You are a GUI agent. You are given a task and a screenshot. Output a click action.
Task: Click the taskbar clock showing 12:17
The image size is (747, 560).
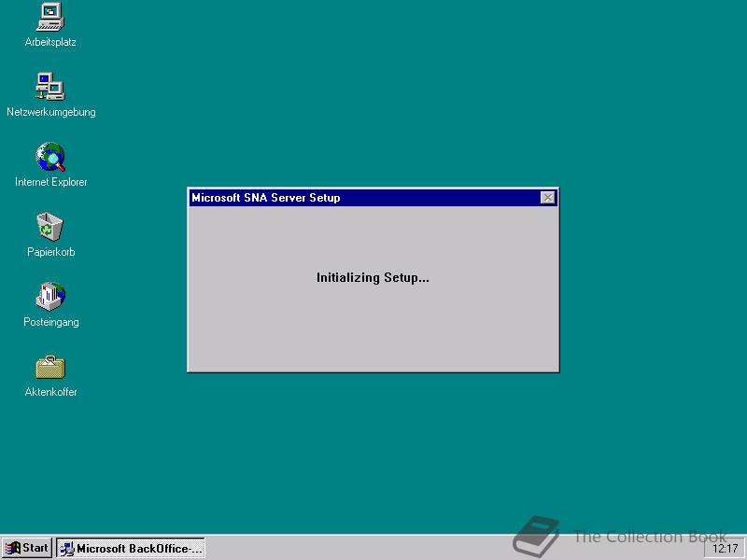[725, 549]
